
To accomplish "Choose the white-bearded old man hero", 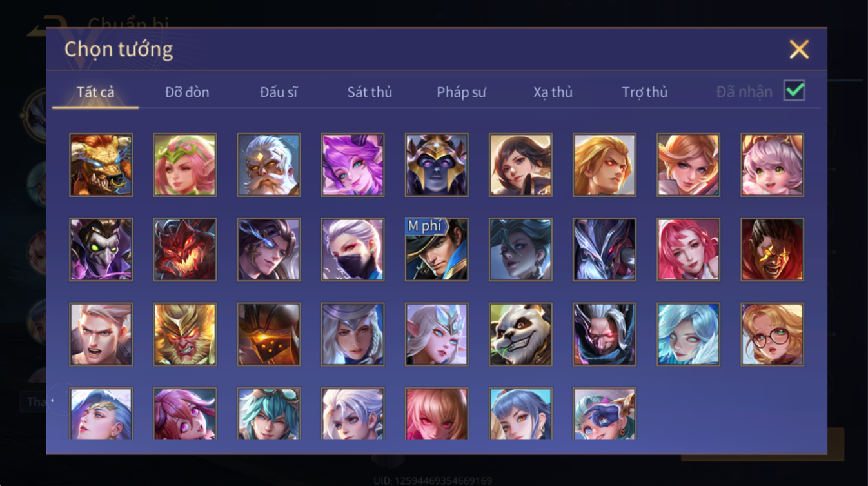I will pyautogui.click(x=269, y=165).
